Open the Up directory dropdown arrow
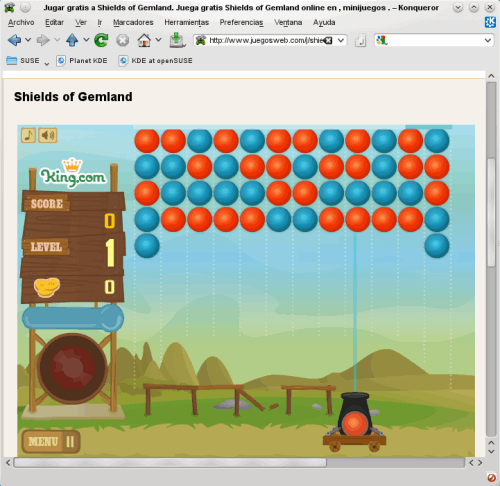The height and width of the screenshot is (486, 500). pos(86,40)
